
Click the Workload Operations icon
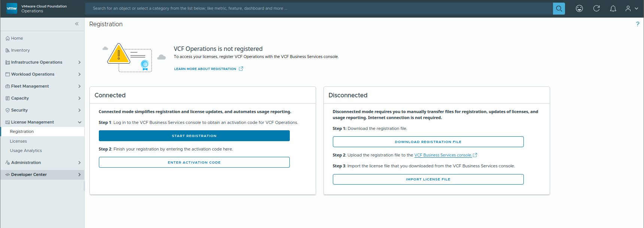(7, 74)
